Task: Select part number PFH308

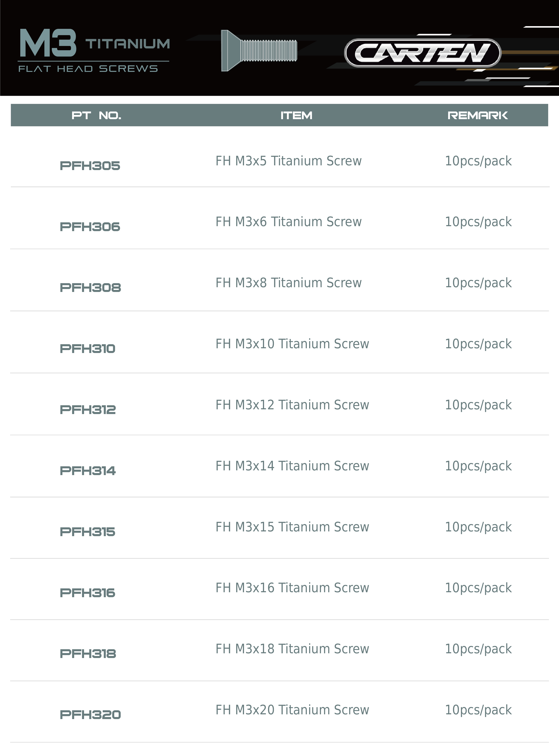Action: tap(90, 287)
